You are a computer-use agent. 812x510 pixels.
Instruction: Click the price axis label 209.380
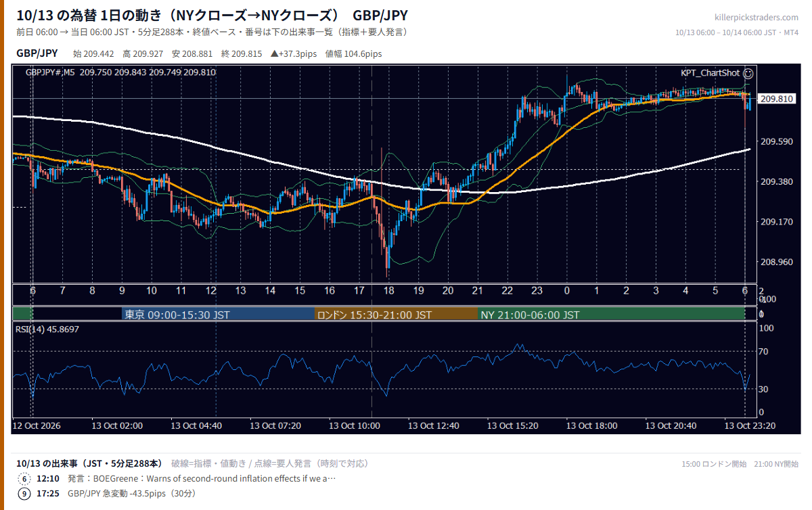pos(776,181)
